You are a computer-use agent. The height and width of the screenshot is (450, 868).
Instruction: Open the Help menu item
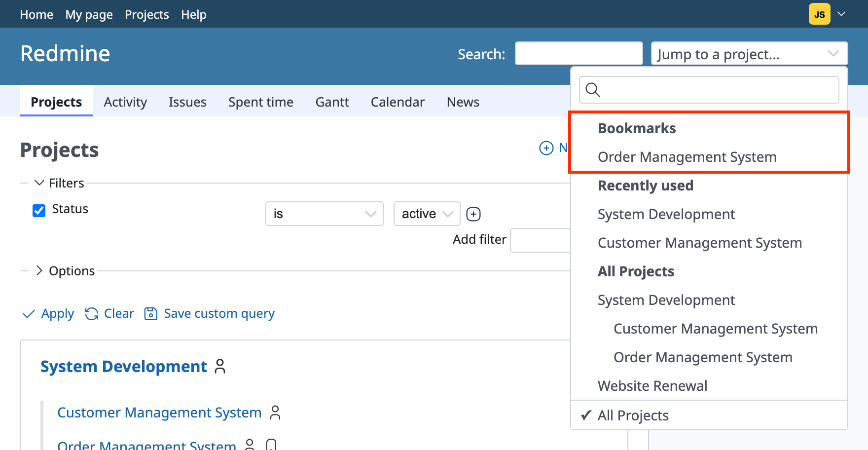pyautogui.click(x=194, y=15)
